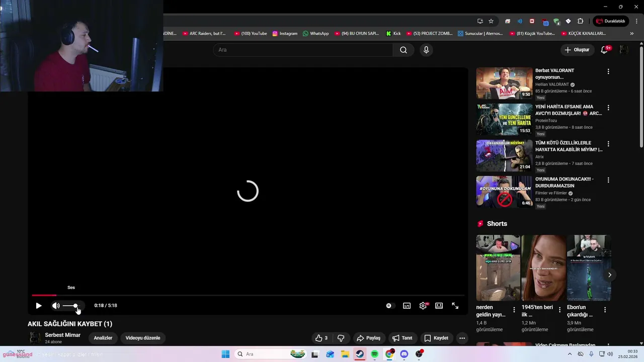644x362 pixels.
Task: Click the YouTube search magnifier button
Action: pos(404,50)
